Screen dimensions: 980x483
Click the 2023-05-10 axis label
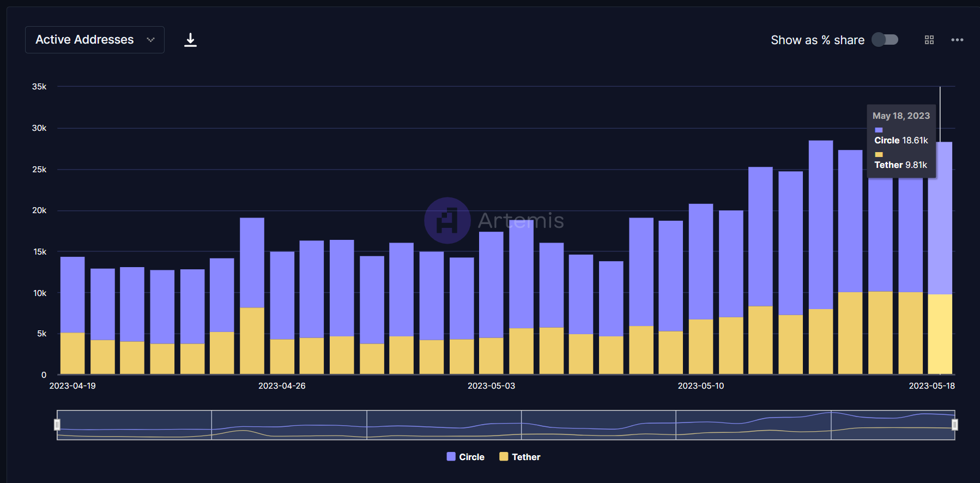pyautogui.click(x=701, y=386)
